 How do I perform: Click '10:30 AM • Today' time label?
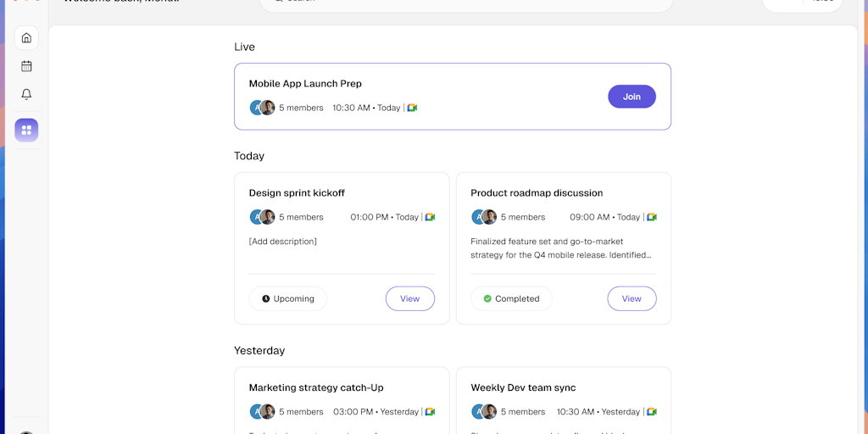pyautogui.click(x=366, y=108)
